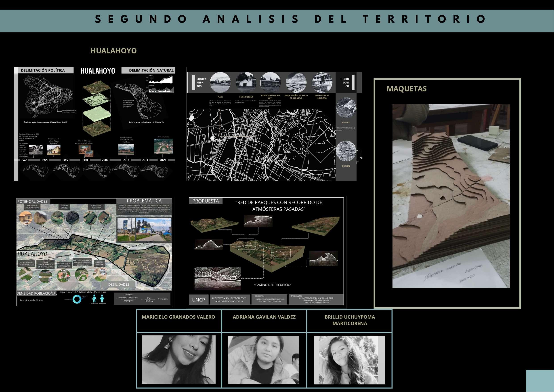The width and height of the screenshot is (554, 392).
Task: Click Brillid Uchuypoma Marticorena's portrait photo
Action: point(349,360)
